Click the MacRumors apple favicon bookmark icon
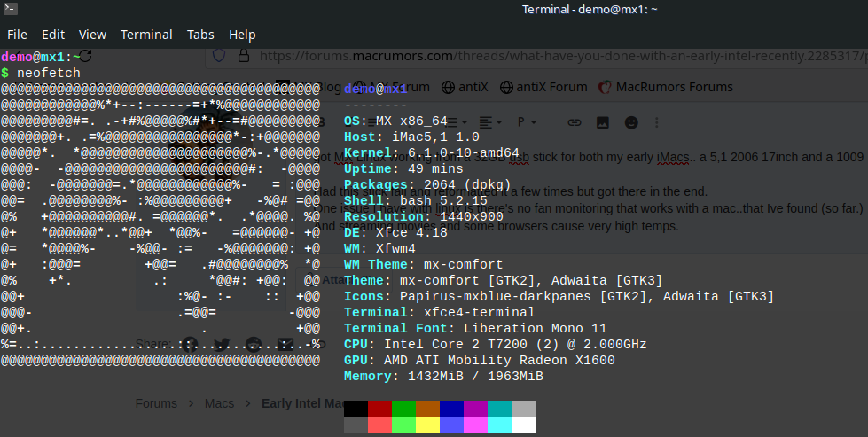This screenshot has width=868, height=437. coord(605,88)
